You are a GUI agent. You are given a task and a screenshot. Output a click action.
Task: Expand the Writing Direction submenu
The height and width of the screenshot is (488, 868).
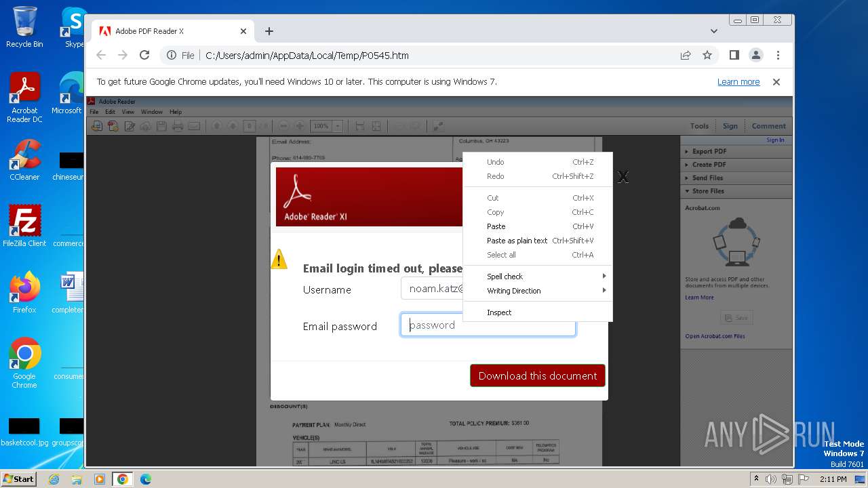click(x=538, y=291)
